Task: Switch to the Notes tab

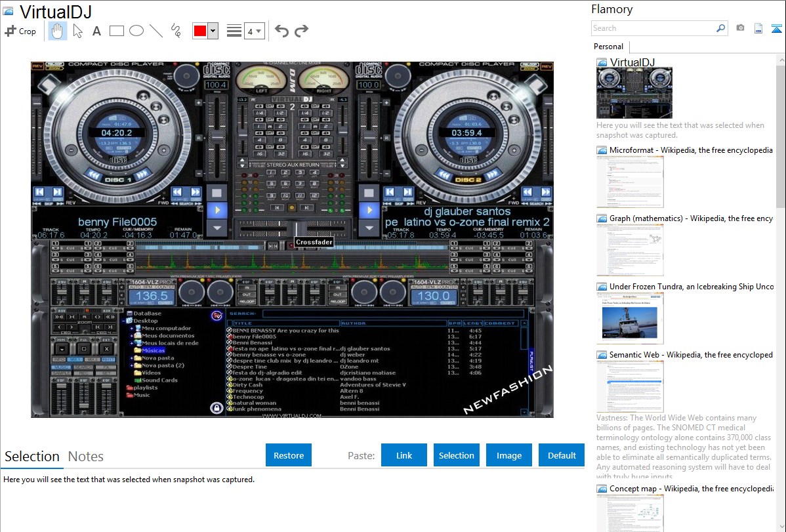Action: pos(86,457)
